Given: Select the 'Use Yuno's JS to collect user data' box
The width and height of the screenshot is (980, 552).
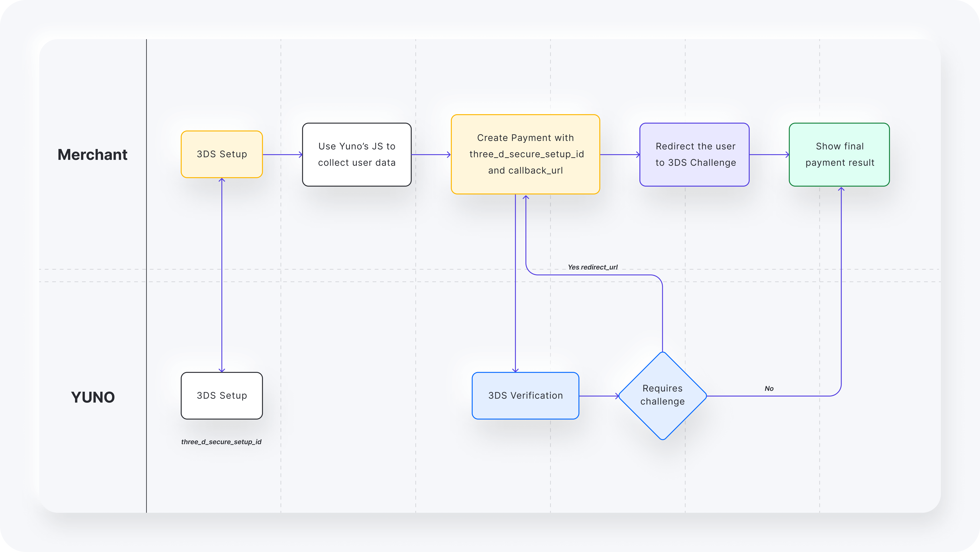Looking at the screenshot, I should click(356, 154).
